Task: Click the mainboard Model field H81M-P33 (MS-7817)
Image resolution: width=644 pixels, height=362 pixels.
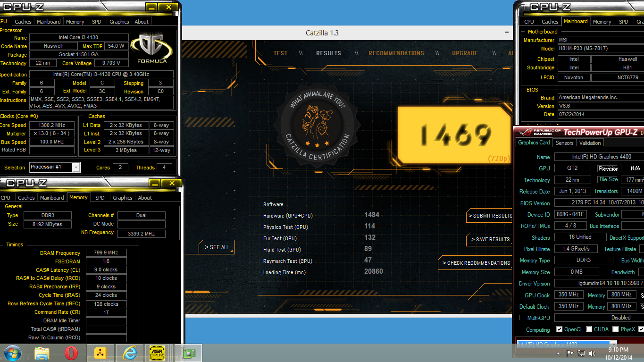Action: pos(601,49)
